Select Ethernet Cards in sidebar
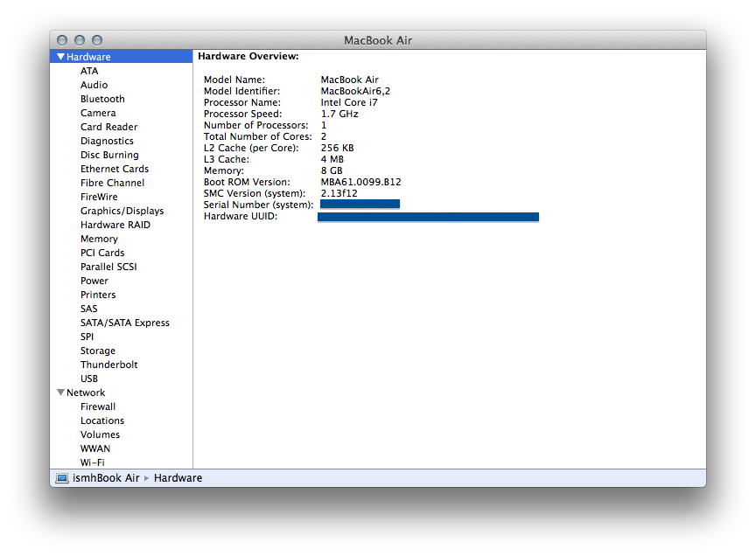 (115, 169)
